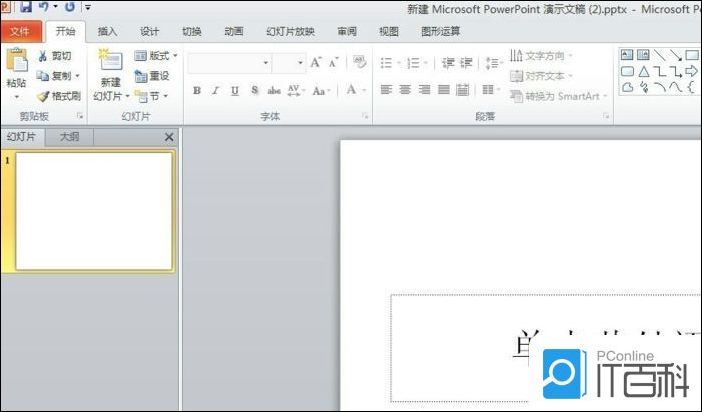Select the isosceles triangle shape

click(643, 71)
